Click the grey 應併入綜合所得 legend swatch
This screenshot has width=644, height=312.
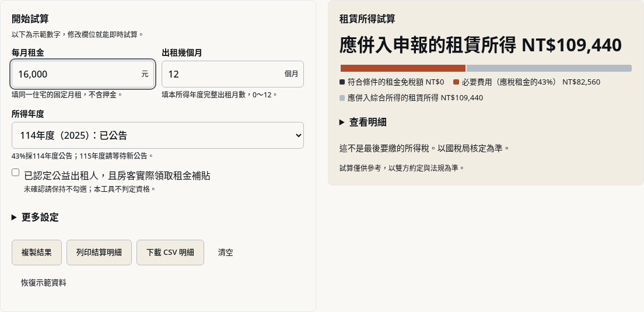[x=342, y=98]
